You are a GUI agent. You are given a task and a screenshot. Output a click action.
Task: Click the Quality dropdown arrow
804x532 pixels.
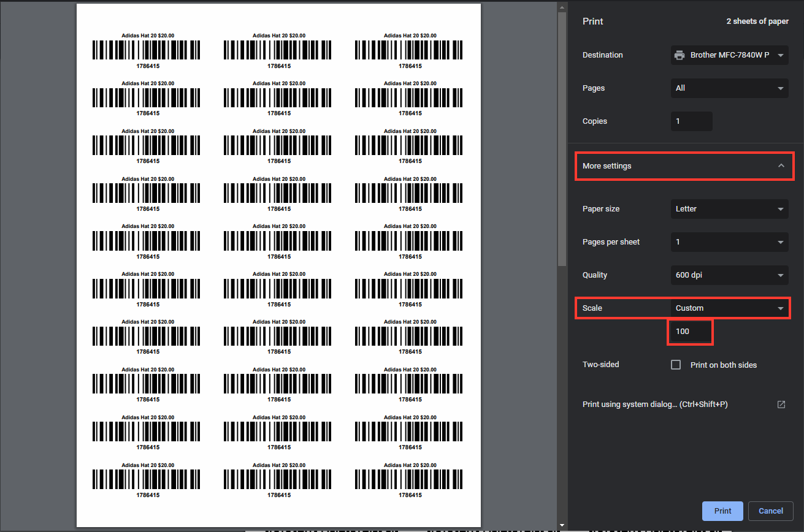[x=781, y=275]
